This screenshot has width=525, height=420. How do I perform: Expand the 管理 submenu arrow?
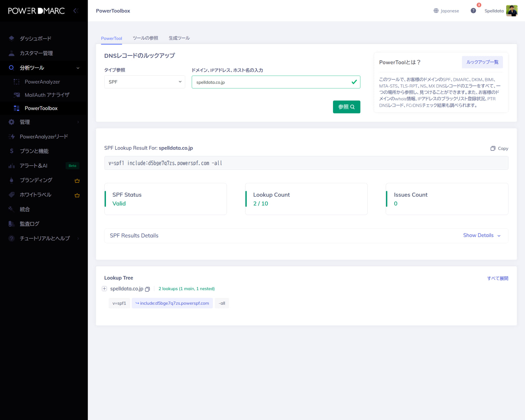pos(78,122)
